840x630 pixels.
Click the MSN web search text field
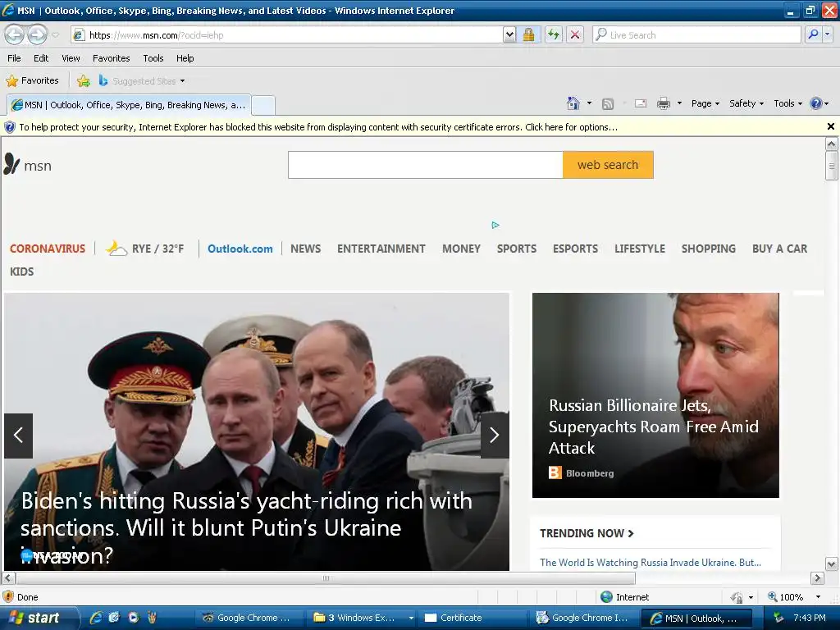coord(426,165)
